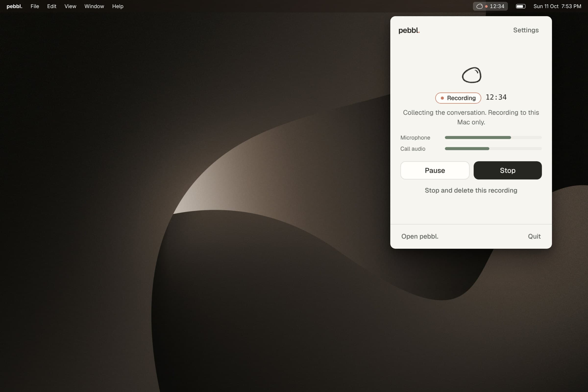
Task: Click the 'Collecting the conversation' description text
Action: [471, 117]
